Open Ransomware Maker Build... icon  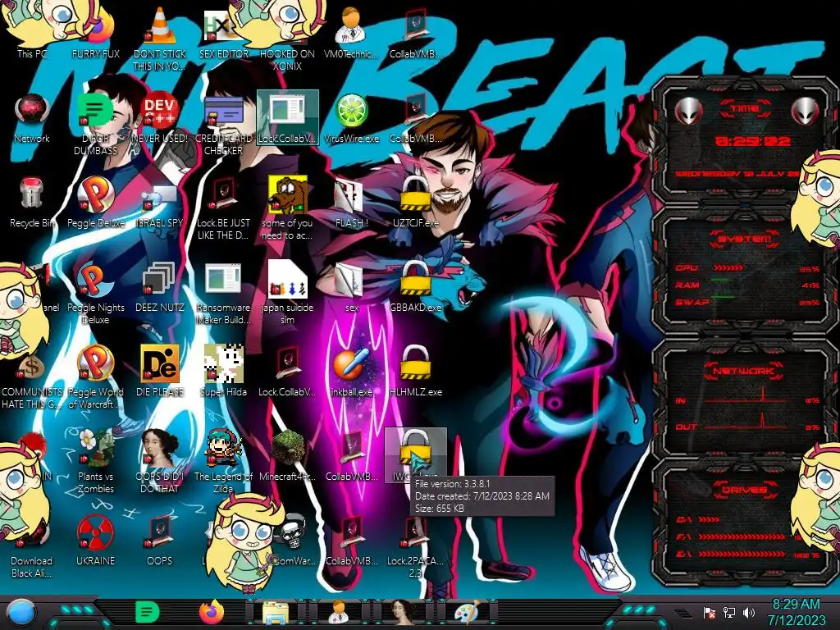click(x=223, y=294)
